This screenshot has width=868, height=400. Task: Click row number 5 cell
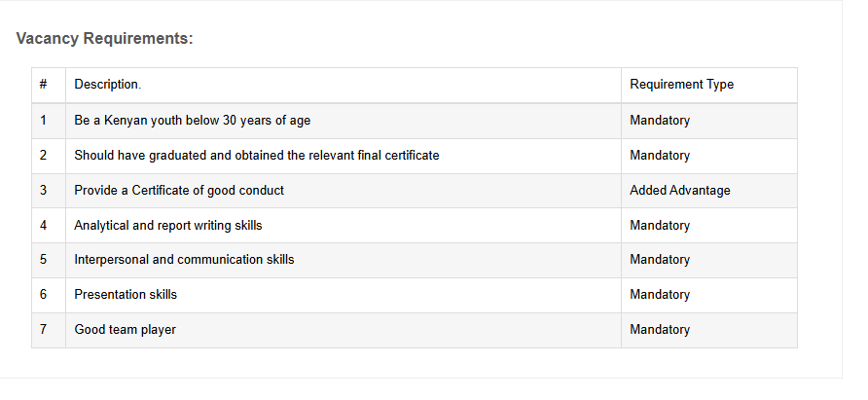(44, 260)
